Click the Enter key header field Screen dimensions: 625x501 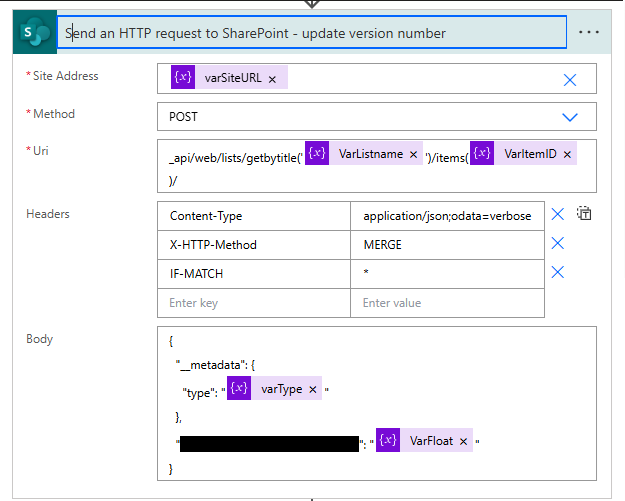pyautogui.click(x=254, y=303)
